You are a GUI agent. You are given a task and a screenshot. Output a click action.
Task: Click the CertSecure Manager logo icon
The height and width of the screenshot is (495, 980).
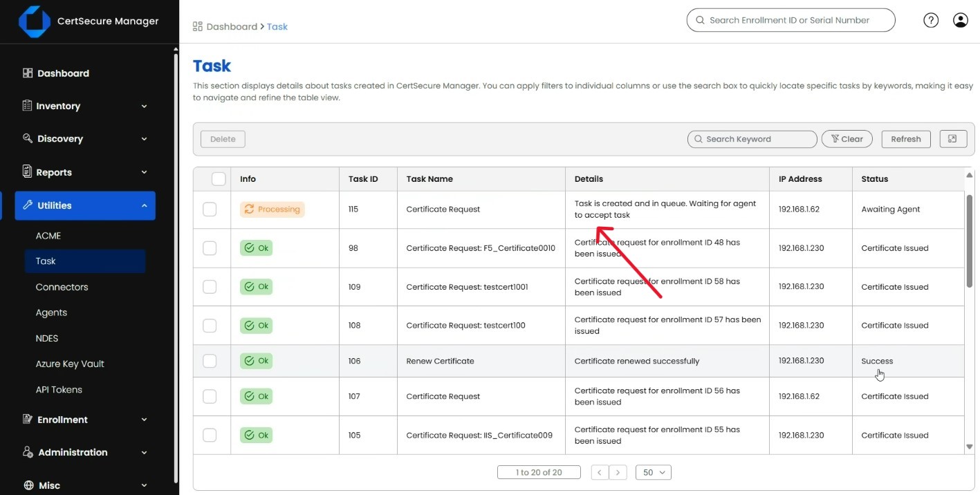(34, 21)
